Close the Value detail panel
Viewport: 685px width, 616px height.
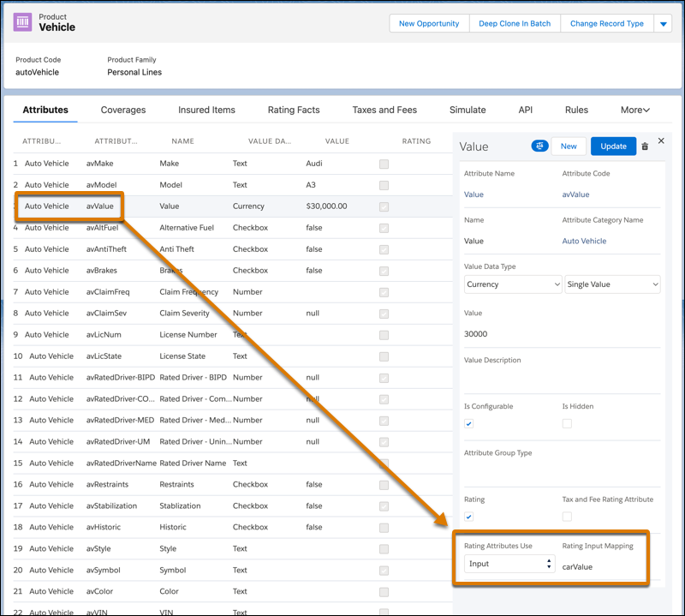click(x=661, y=141)
